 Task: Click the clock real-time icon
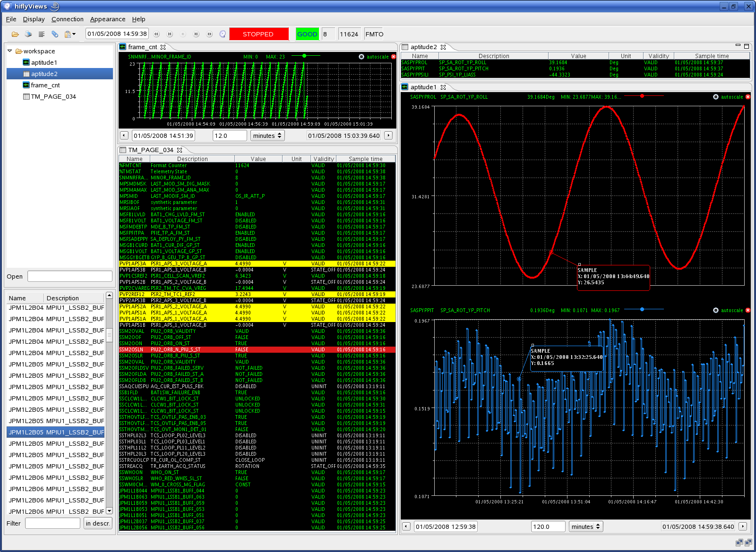coord(223,34)
